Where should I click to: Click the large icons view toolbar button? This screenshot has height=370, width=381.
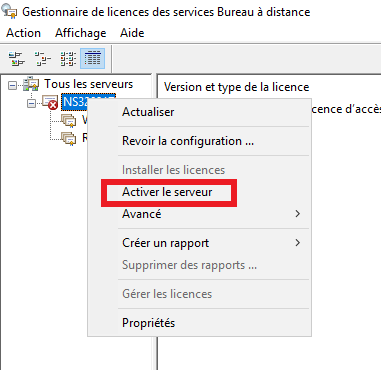coord(16,58)
